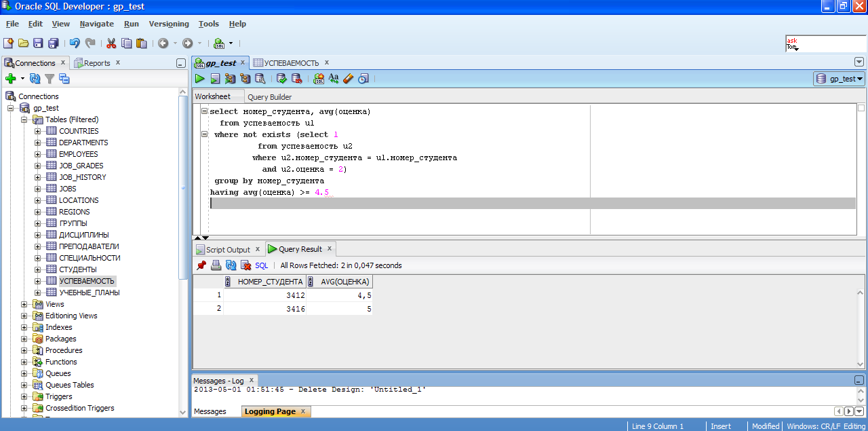Collapse the gp_test connection node

click(11, 108)
